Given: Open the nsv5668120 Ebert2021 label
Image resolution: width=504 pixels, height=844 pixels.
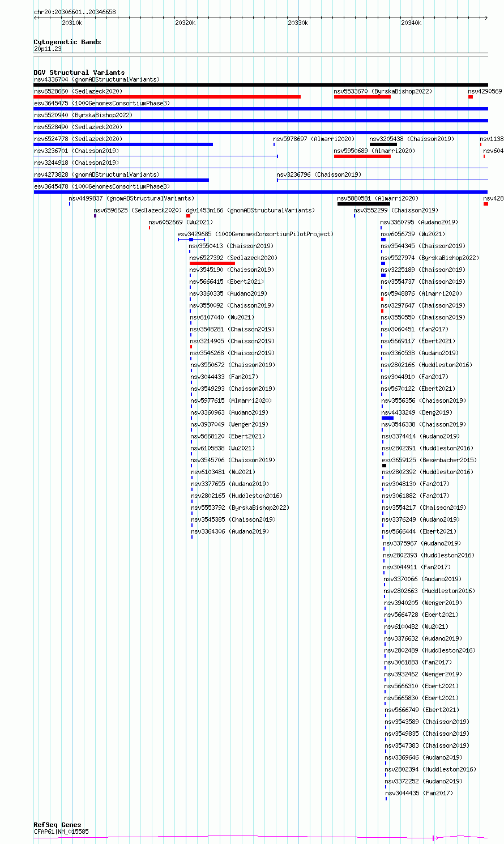Looking at the screenshot, I should click(x=228, y=436).
